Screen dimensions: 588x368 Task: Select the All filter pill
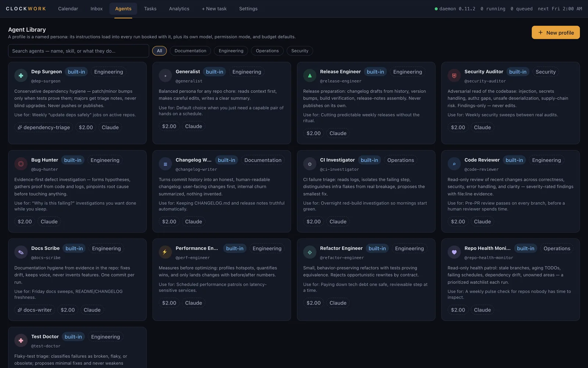click(159, 51)
